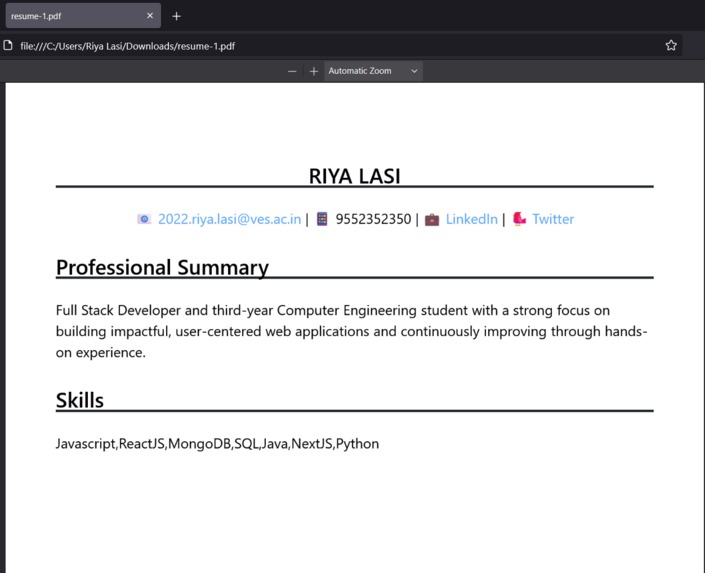Bookmark this page with the star icon
The image size is (705, 573).
click(x=671, y=45)
